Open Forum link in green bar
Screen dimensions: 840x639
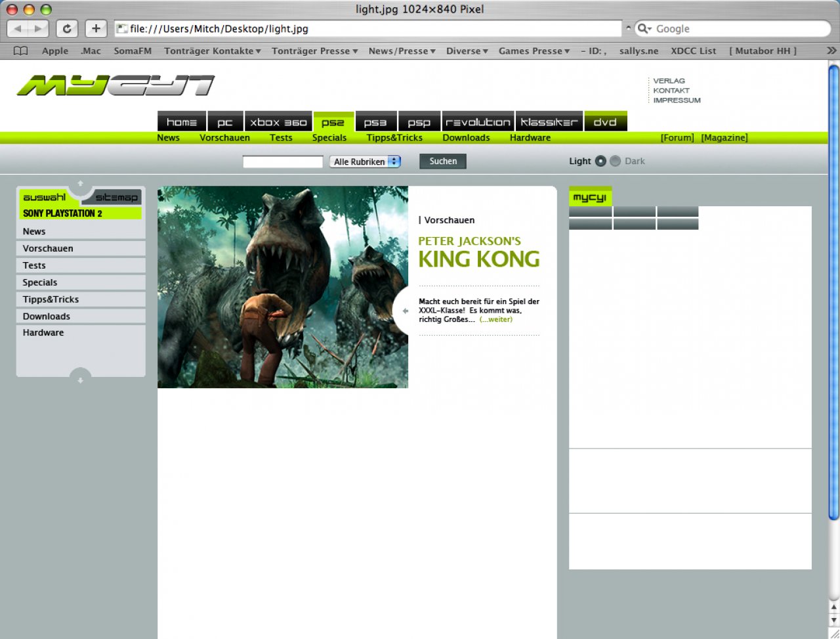(x=677, y=138)
